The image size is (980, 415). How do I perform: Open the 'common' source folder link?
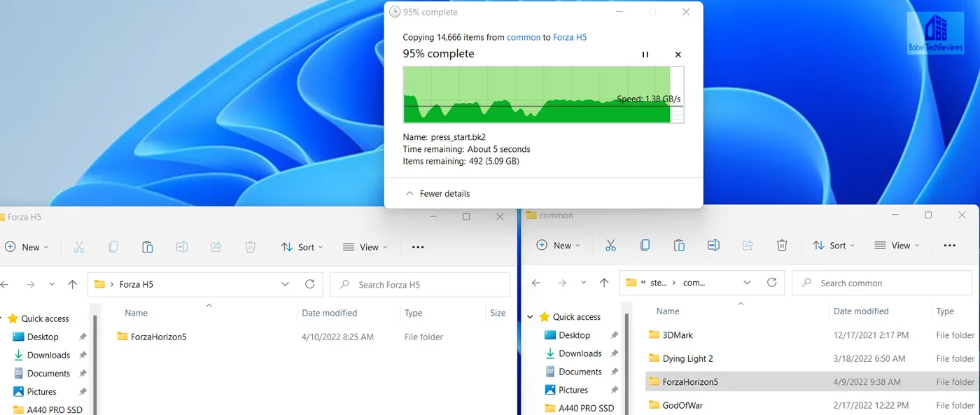click(x=524, y=37)
